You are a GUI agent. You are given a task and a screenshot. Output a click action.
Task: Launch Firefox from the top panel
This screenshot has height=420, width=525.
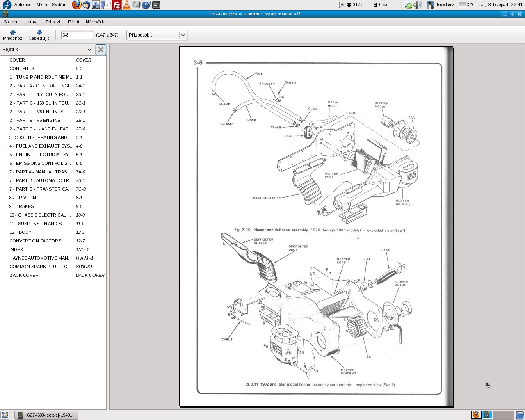76,5
